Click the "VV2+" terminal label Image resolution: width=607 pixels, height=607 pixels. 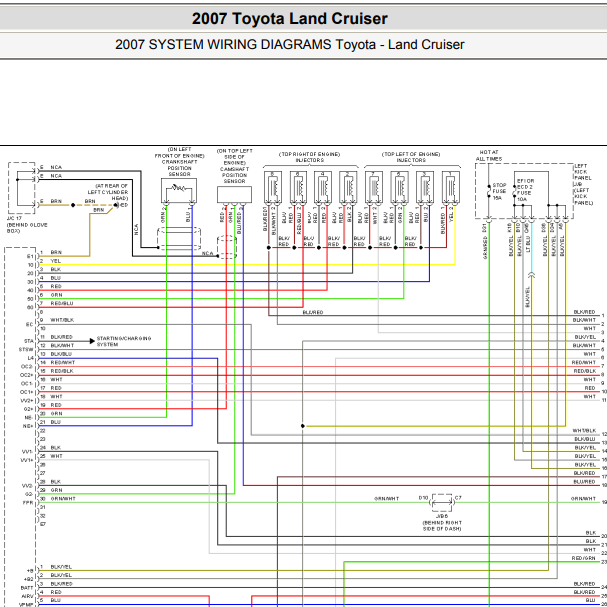27,401
